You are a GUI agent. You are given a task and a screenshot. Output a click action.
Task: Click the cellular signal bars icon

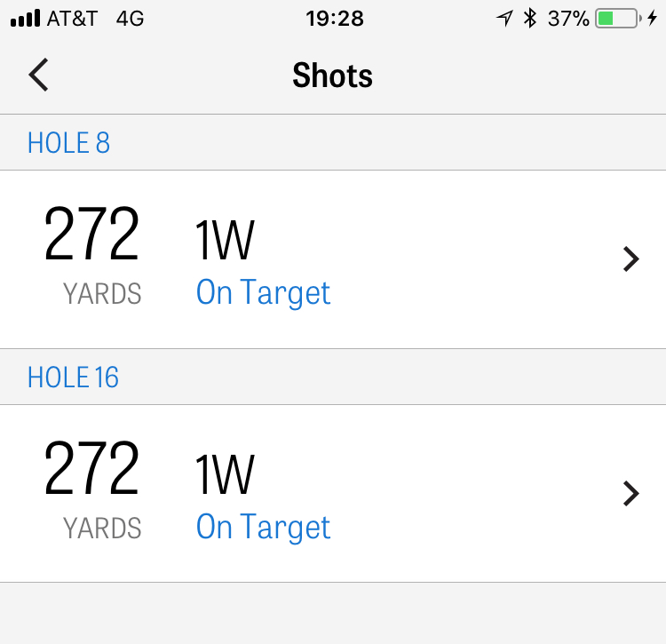(25, 19)
